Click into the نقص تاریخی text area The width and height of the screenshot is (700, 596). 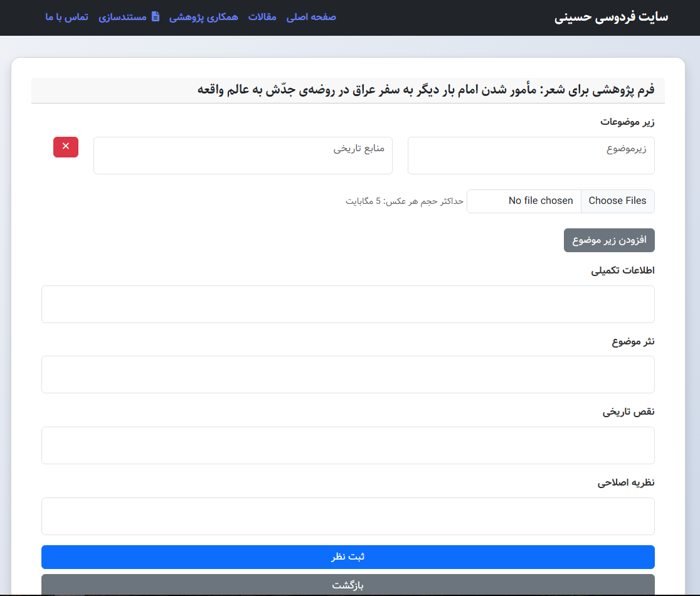[x=348, y=445]
